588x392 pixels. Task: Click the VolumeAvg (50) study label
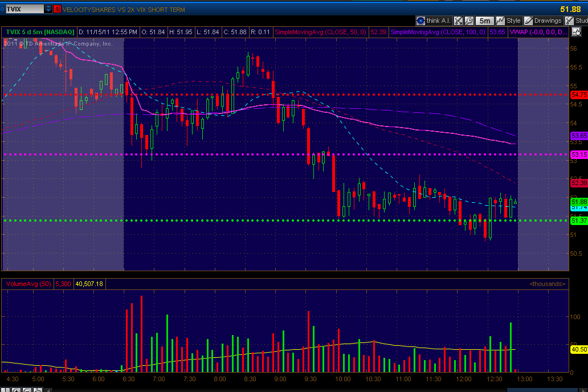pyautogui.click(x=28, y=284)
